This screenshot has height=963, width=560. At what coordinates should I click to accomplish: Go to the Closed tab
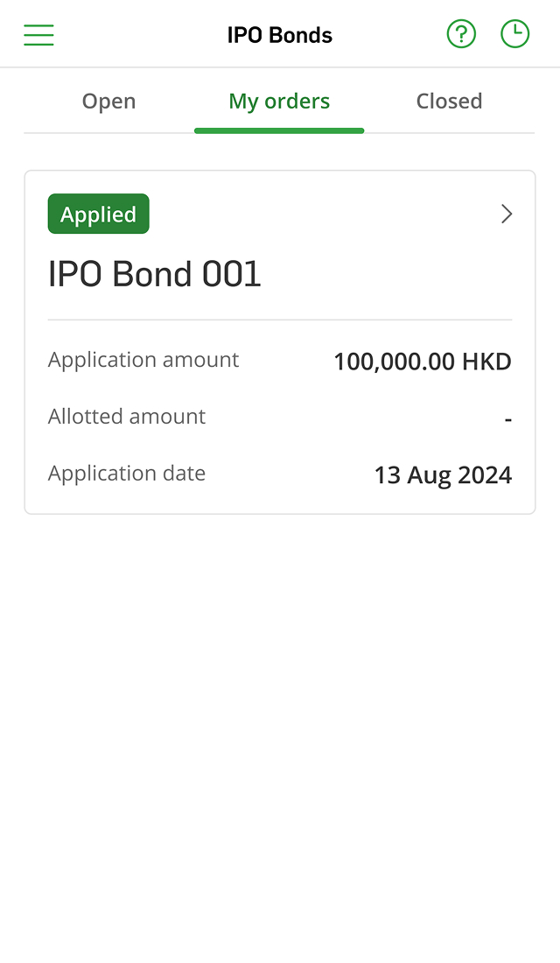pyautogui.click(x=449, y=102)
